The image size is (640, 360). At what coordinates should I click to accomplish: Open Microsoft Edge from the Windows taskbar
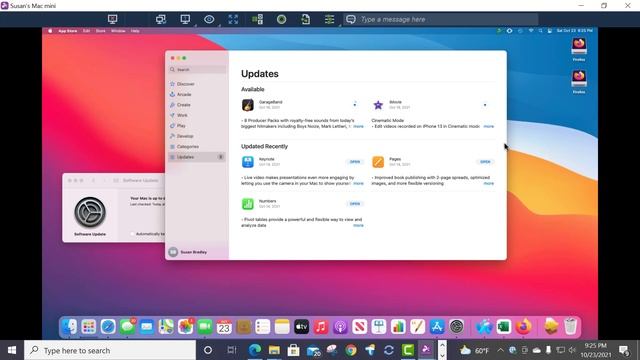tap(255, 350)
